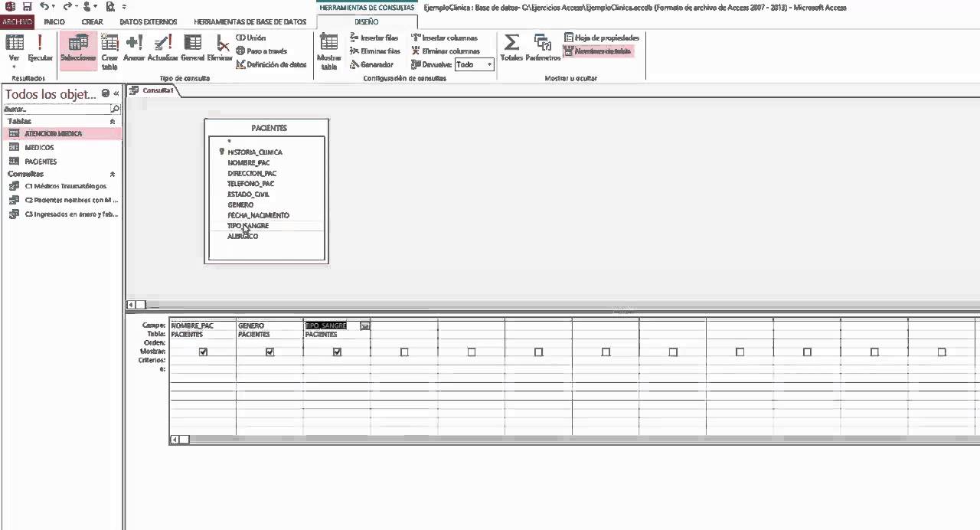Image resolution: width=980 pixels, height=530 pixels.
Task: Click the Paso a través option
Action: [x=262, y=51]
